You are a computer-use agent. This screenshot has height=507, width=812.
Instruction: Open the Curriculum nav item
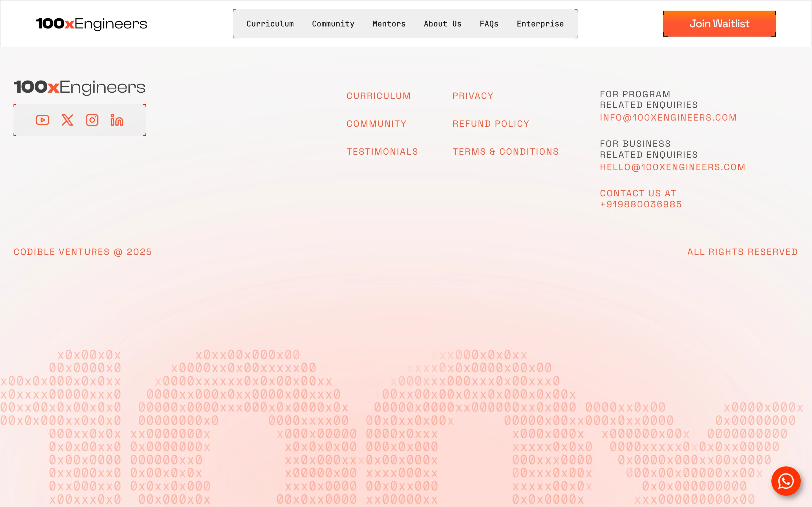[270, 24]
